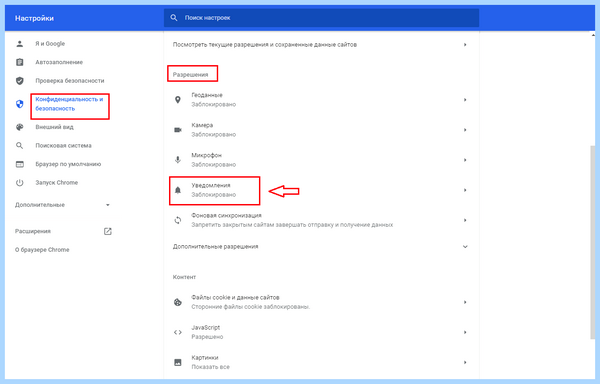600x384 pixels.
Task: Open the Геоданные row arrow on right
Action: (x=465, y=100)
